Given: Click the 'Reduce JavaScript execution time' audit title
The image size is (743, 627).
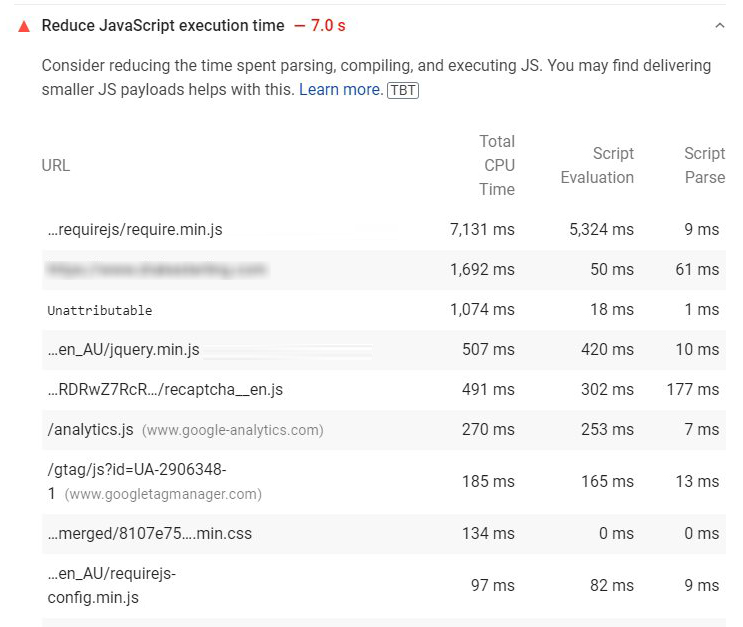Looking at the screenshot, I should pyautogui.click(x=163, y=26).
